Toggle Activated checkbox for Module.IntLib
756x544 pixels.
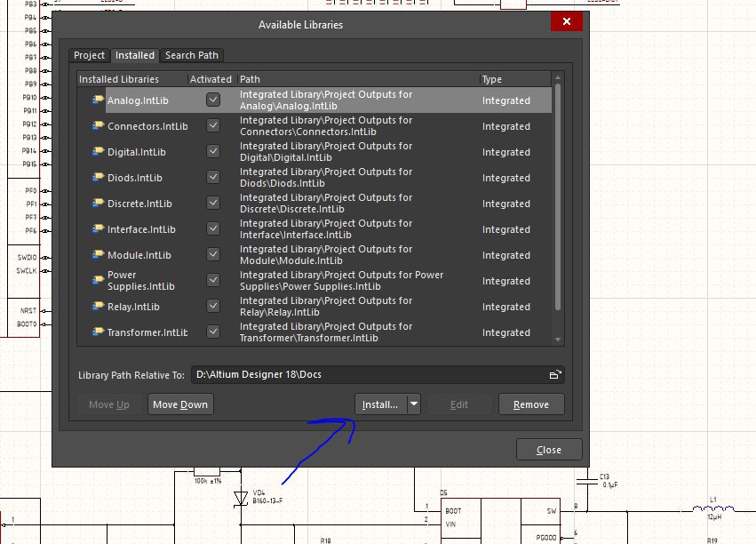(x=213, y=254)
